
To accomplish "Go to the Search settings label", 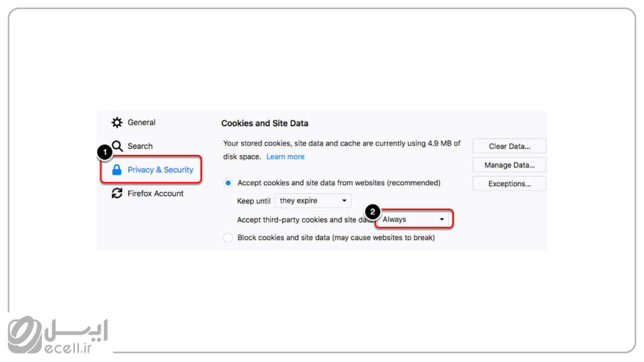I will click(140, 146).
